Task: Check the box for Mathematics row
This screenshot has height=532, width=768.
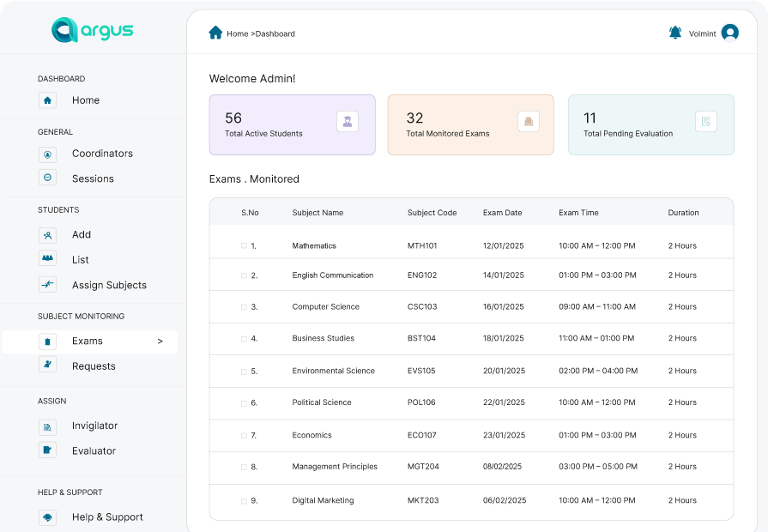Action: click(x=244, y=246)
